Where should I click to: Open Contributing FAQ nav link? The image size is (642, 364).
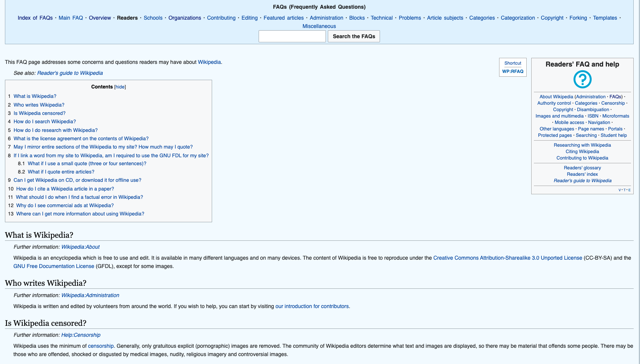[x=221, y=18]
